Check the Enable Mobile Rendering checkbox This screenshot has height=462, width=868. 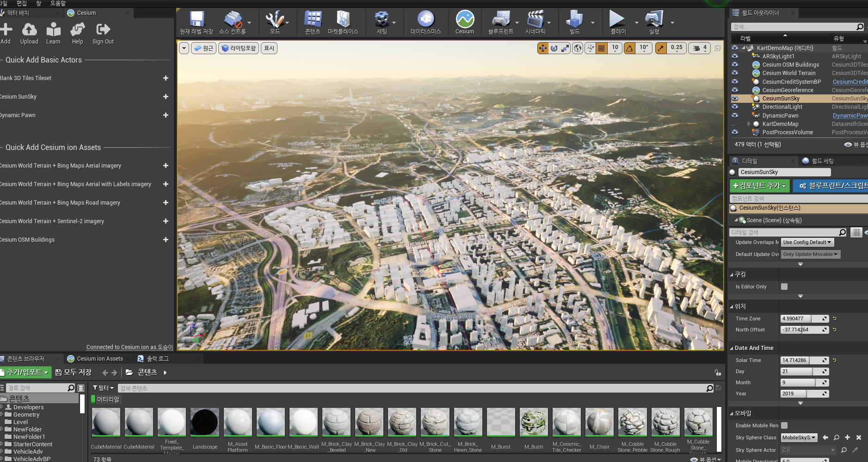click(784, 425)
